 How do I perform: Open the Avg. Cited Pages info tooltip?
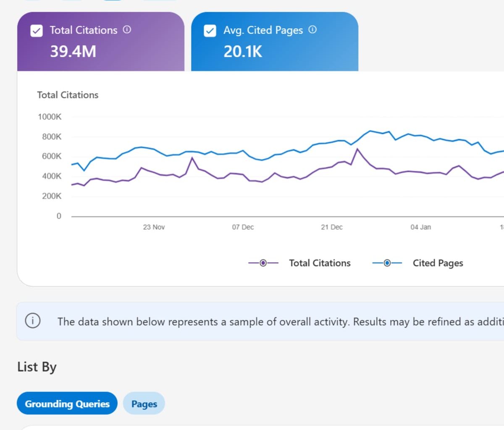(312, 30)
